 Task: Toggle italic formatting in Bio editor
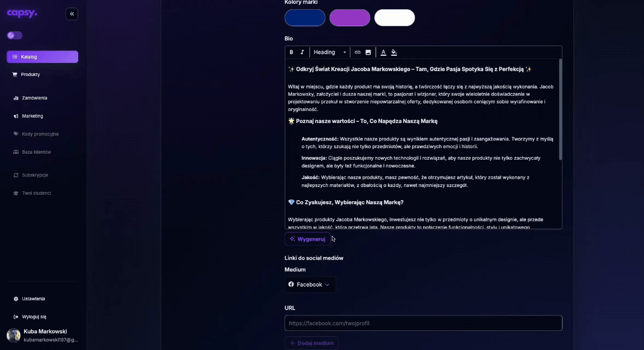[x=302, y=52]
